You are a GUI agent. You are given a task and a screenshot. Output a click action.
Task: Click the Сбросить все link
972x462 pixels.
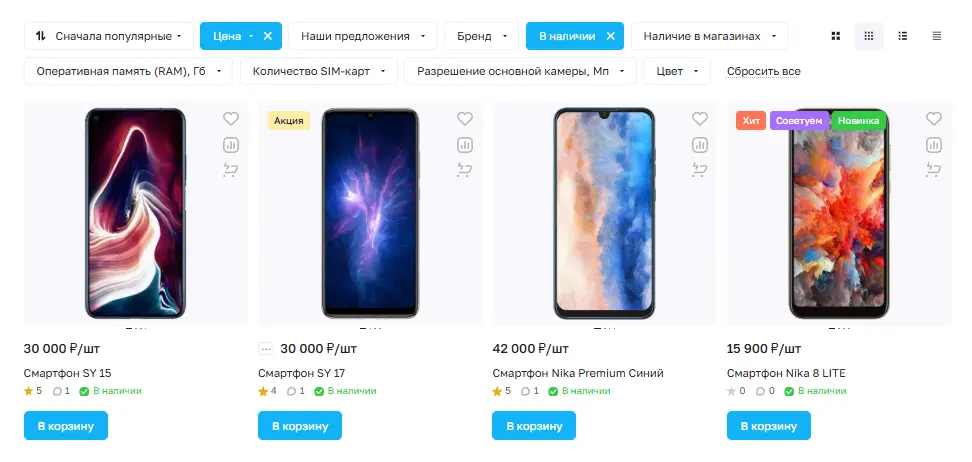point(763,71)
